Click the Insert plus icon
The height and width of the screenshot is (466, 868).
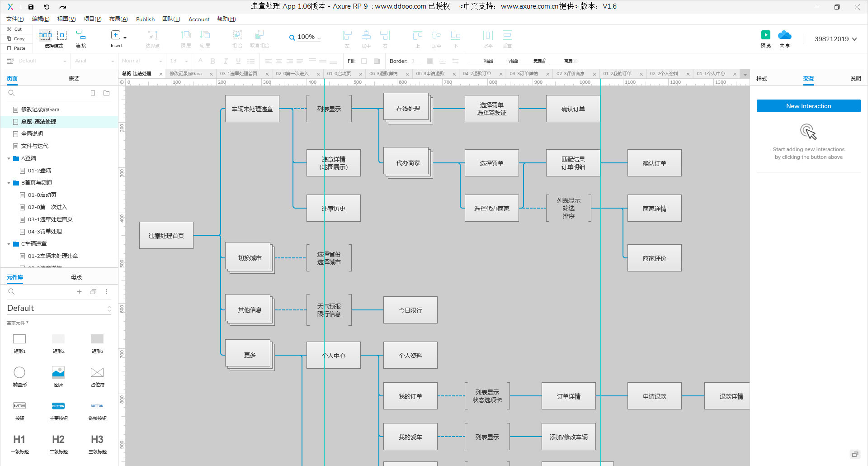(116, 35)
